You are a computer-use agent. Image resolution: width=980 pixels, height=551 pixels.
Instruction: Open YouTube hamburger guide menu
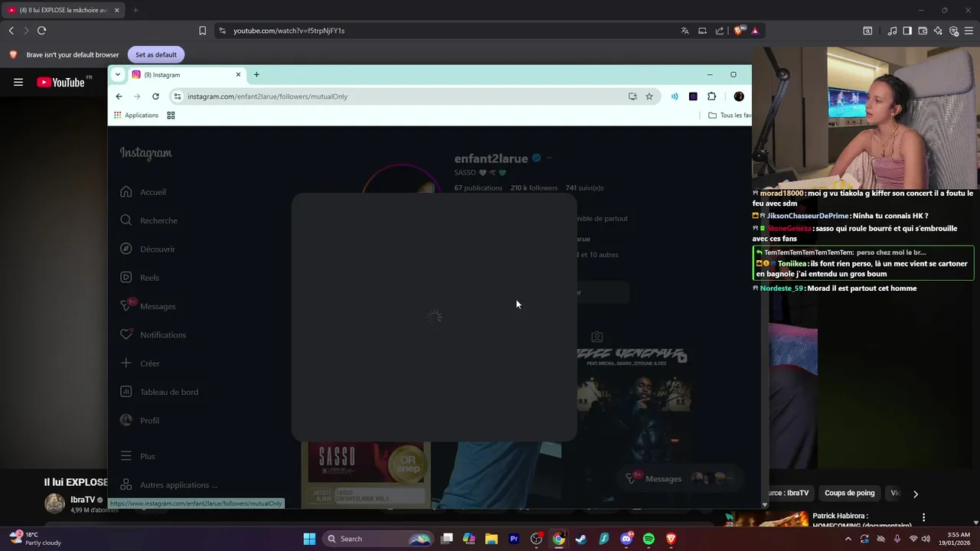(x=18, y=82)
